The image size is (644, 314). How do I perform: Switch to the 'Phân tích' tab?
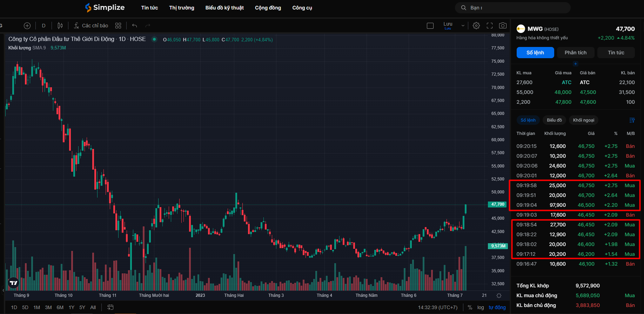575,53
